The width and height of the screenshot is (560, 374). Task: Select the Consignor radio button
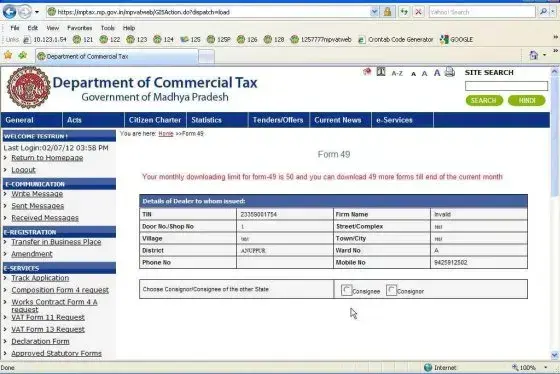[x=391, y=290]
